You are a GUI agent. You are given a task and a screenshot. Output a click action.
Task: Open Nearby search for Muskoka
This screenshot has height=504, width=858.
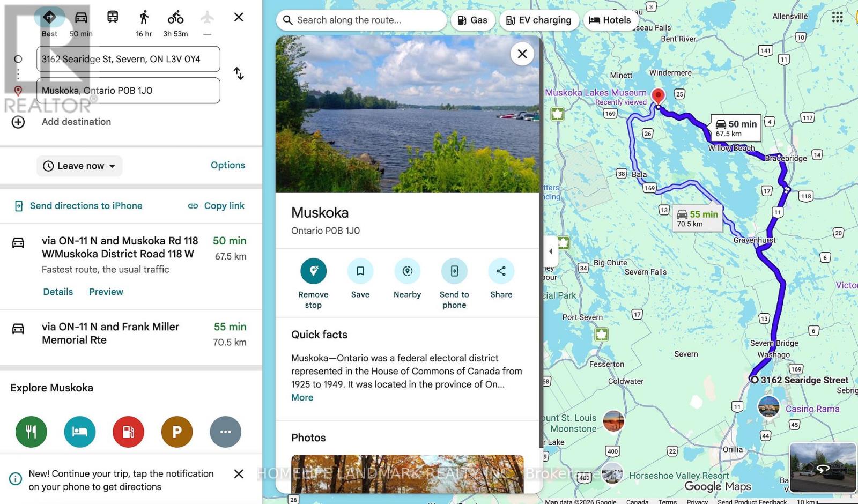408,271
